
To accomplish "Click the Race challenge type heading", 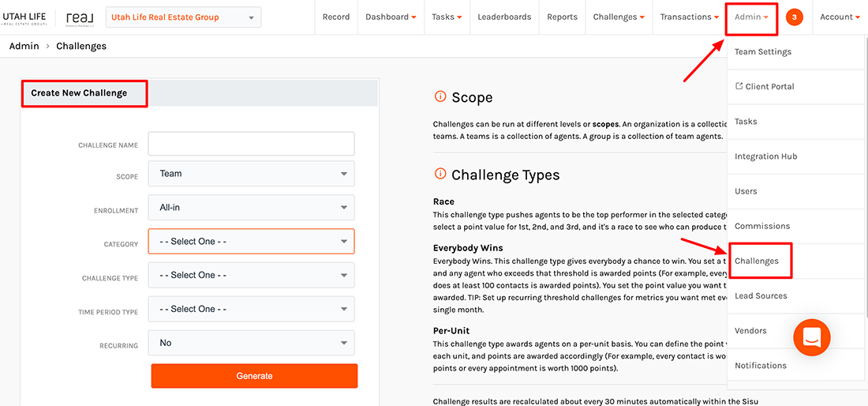I will tap(443, 201).
